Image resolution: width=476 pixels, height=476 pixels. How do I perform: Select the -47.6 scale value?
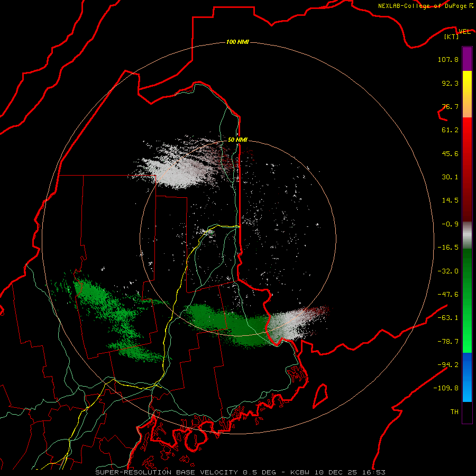(x=448, y=295)
